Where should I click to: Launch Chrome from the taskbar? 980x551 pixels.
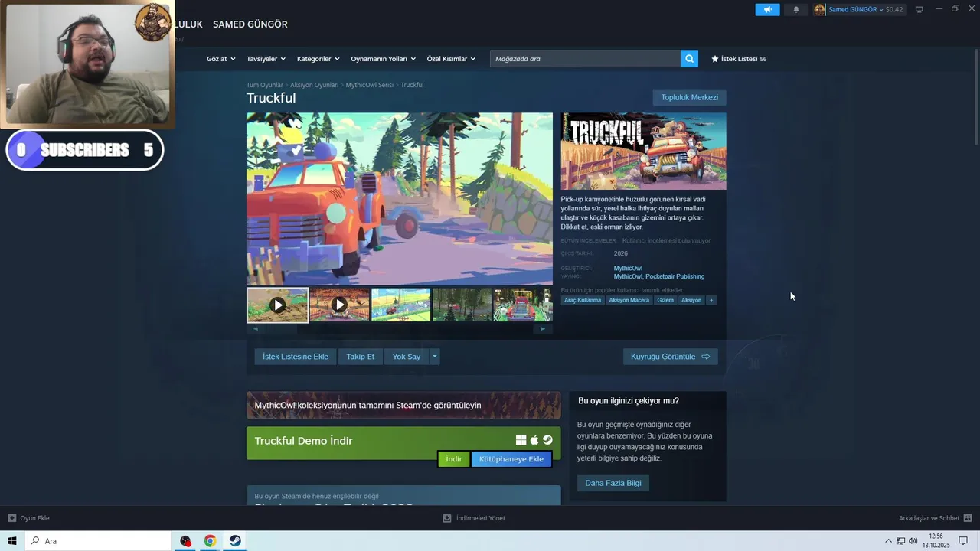pos(210,541)
